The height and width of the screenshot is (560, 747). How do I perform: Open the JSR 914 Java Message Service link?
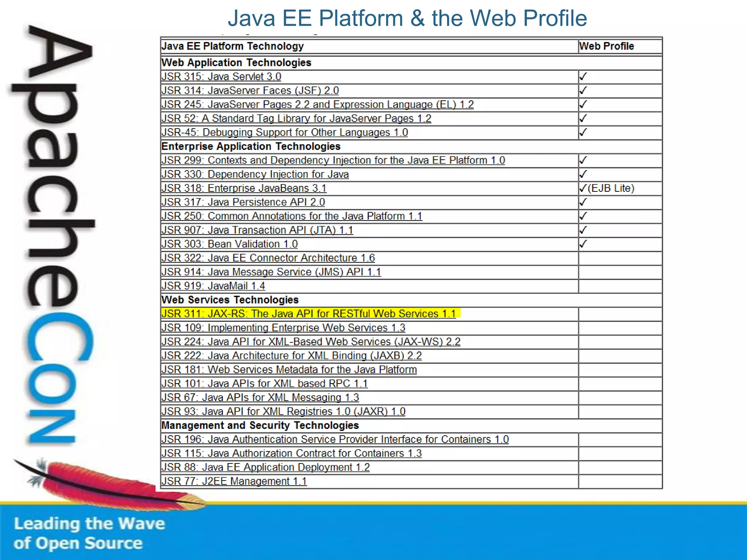point(271,272)
